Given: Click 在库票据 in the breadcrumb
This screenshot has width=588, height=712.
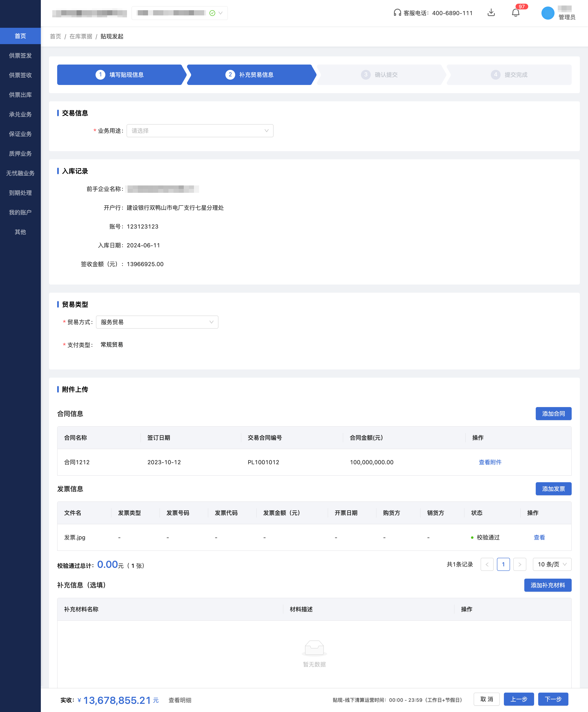Looking at the screenshot, I should (x=81, y=36).
